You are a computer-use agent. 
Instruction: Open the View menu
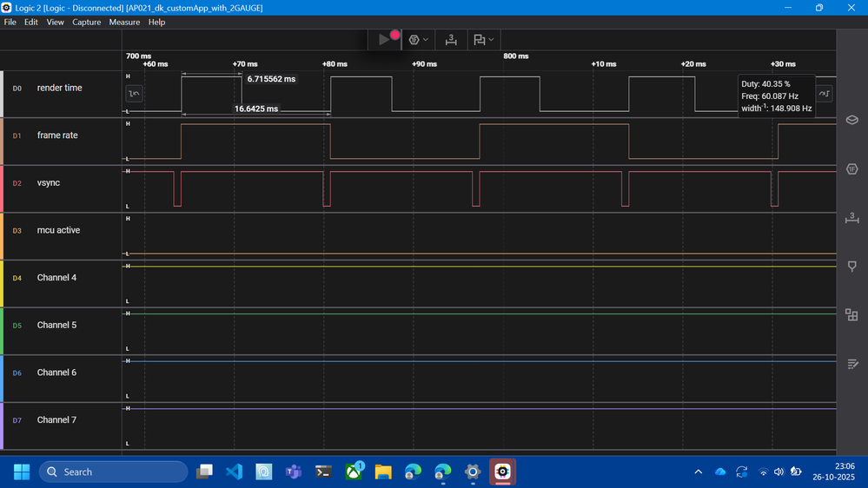55,22
